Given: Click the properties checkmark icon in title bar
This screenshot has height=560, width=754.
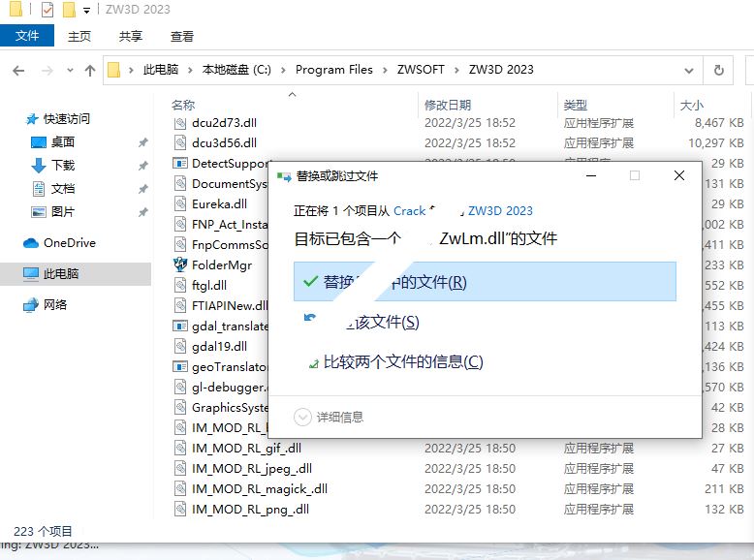Looking at the screenshot, I should [47, 9].
